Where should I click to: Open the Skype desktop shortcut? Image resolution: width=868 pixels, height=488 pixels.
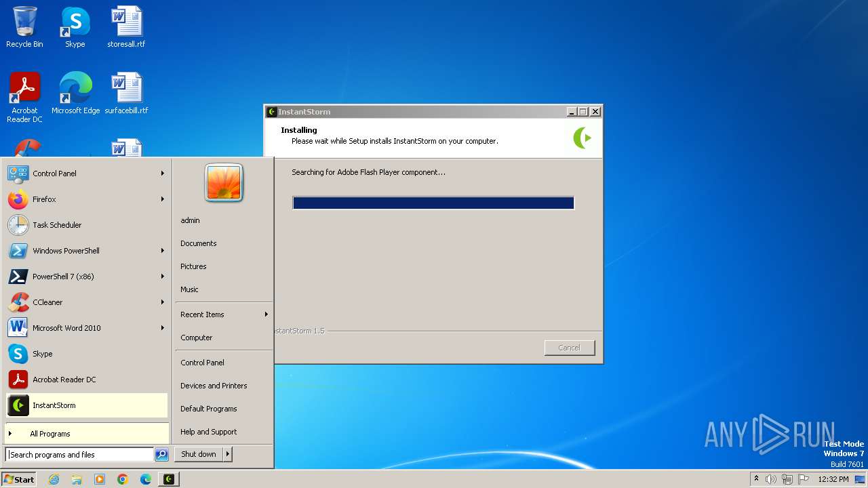[75, 27]
